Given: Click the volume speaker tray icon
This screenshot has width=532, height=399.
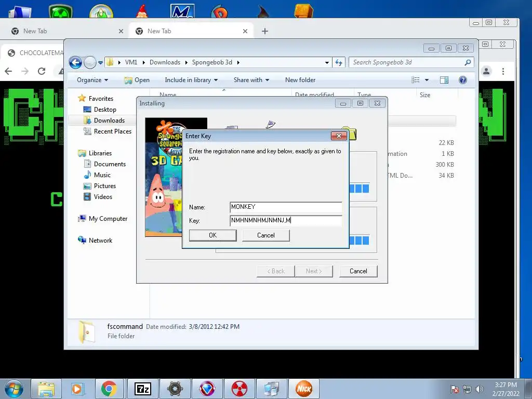Looking at the screenshot, I should tap(479, 389).
